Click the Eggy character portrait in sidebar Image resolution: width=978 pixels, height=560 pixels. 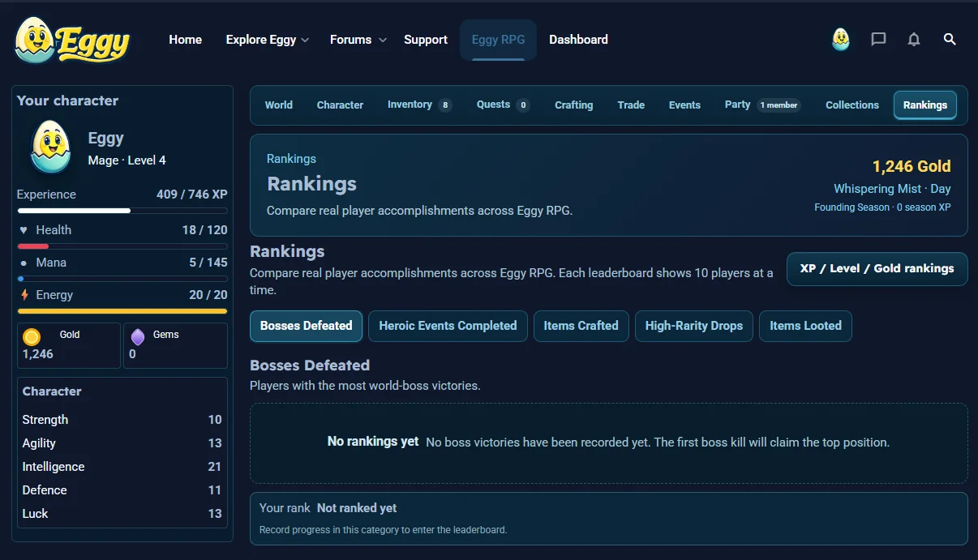[x=50, y=147]
